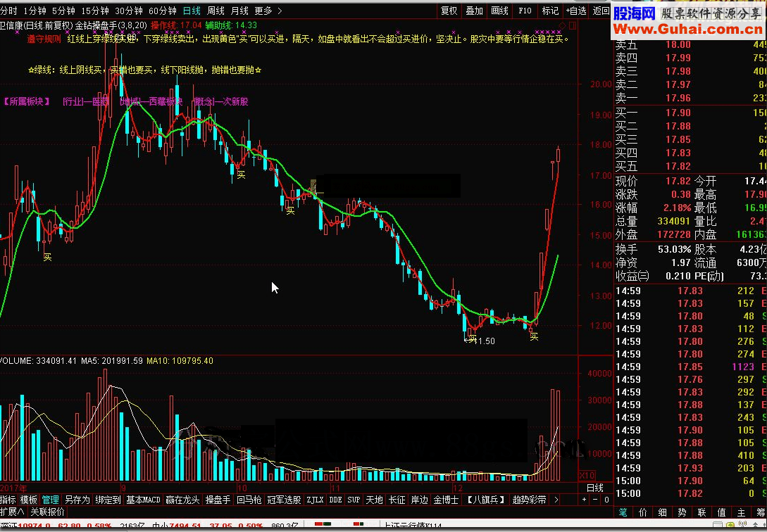This screenshot has height=532, width=767.
Task: Click the [行业]-医药 industry link
Action: tap(85, 101)
